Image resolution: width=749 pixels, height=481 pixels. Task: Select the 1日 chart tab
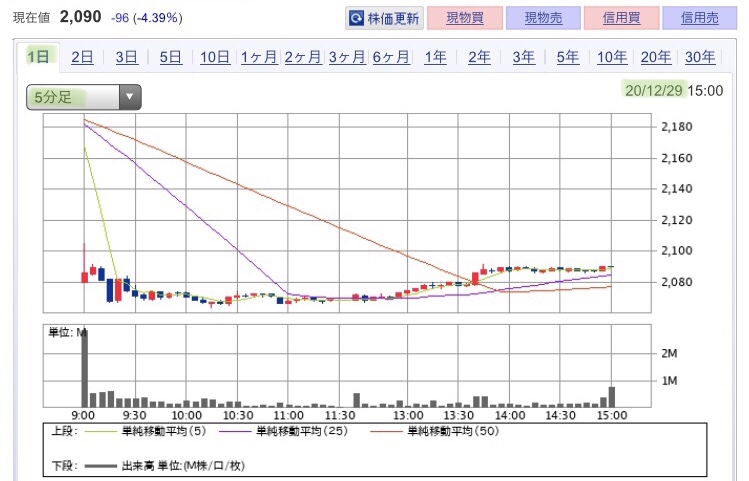coord(38,57)
